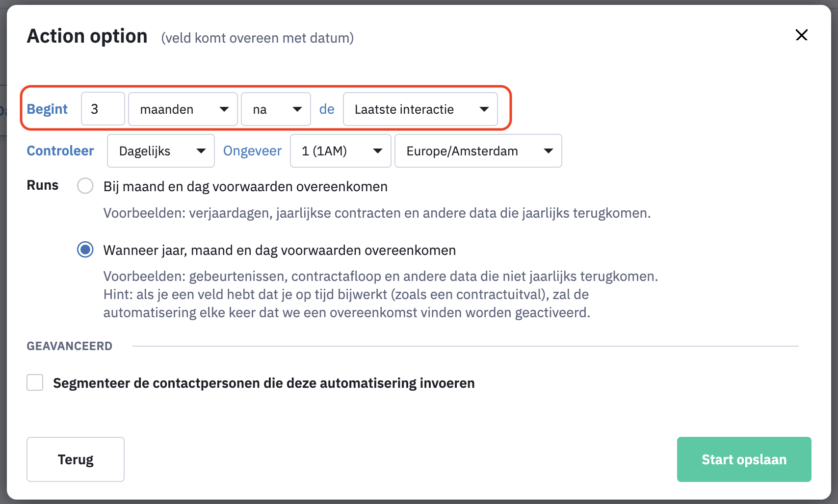
Task: Open the 1 (1AM) hour dropdown
Action: (x=340, y=151)
